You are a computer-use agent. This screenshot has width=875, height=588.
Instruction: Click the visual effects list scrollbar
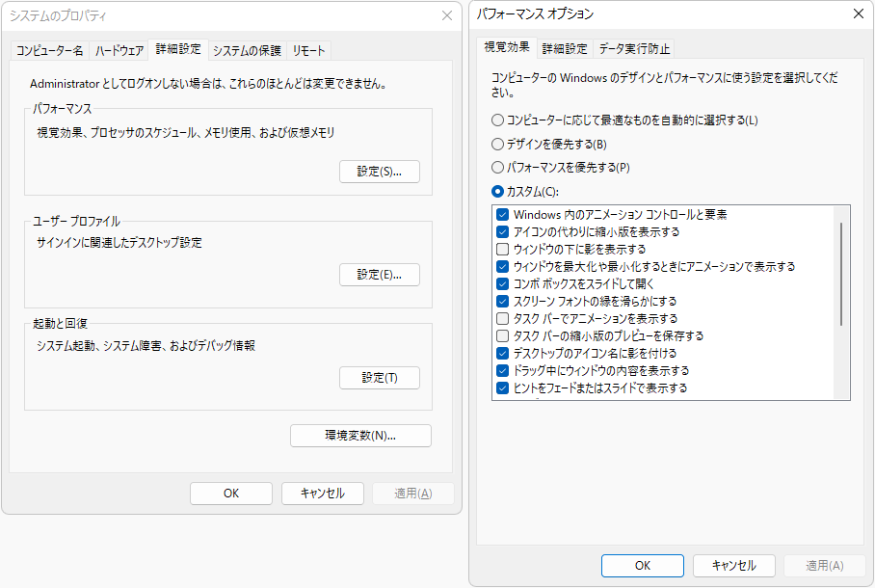click(841, 274)
